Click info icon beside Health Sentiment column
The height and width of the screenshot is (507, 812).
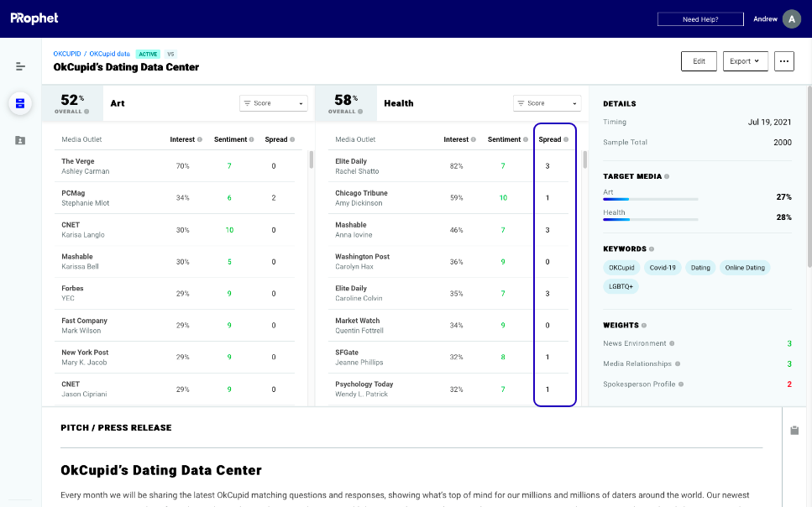click(x=526, y=139)
